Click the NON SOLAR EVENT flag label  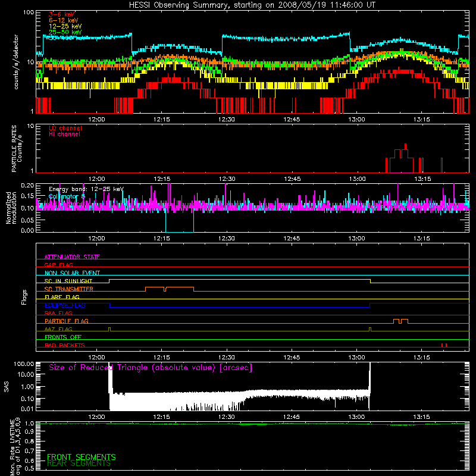click(72, 273)
